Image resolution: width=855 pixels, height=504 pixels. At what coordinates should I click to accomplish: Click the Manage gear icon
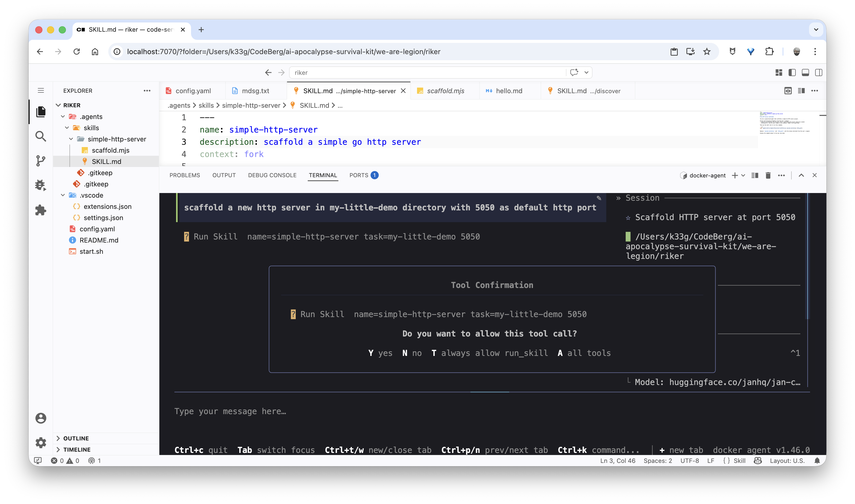41,442
